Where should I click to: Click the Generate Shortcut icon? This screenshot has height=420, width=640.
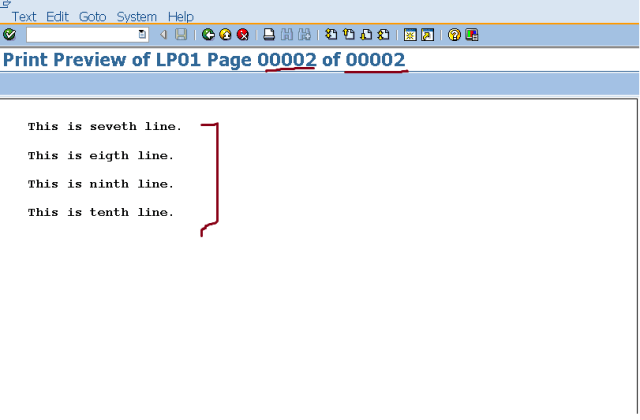(427, 35)
